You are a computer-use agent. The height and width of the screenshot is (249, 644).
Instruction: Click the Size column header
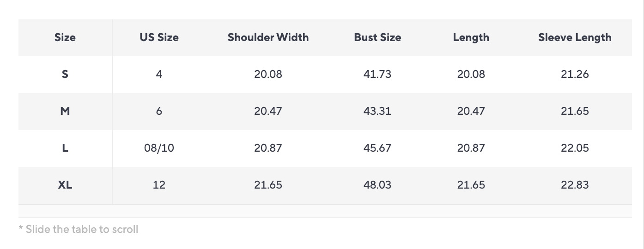coord(65,37)
